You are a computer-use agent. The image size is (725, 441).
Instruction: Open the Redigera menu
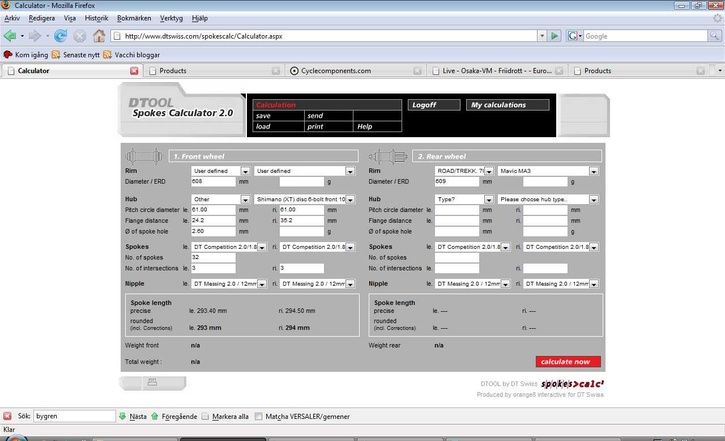42,18
